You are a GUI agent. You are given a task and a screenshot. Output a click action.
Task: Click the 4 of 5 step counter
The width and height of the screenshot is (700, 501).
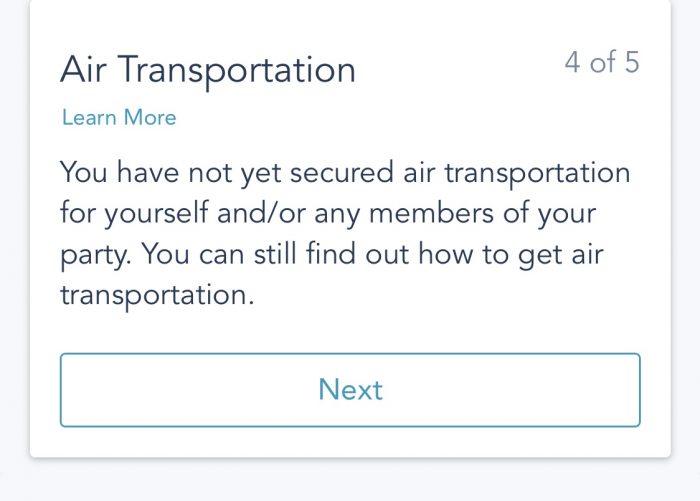[601, 63]
